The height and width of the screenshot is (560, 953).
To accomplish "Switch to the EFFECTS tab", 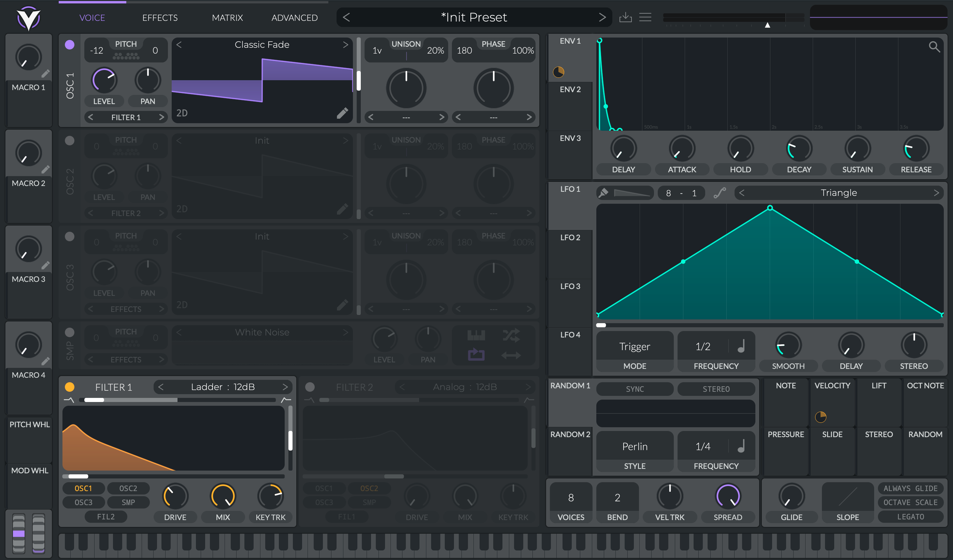I will tap(160, 18).
